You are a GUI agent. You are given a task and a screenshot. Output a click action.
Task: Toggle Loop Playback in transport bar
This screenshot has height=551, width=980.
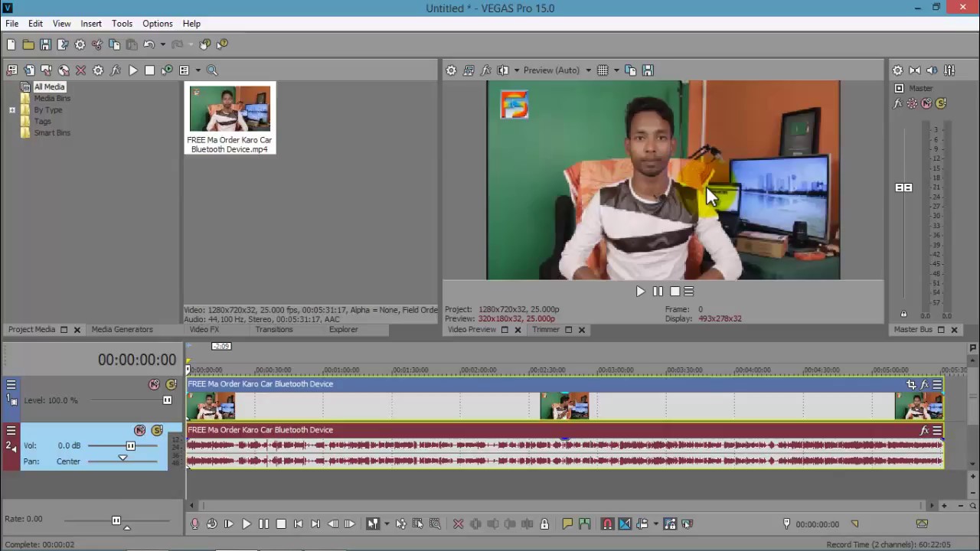pyautogui.click(x=211, y=524)
